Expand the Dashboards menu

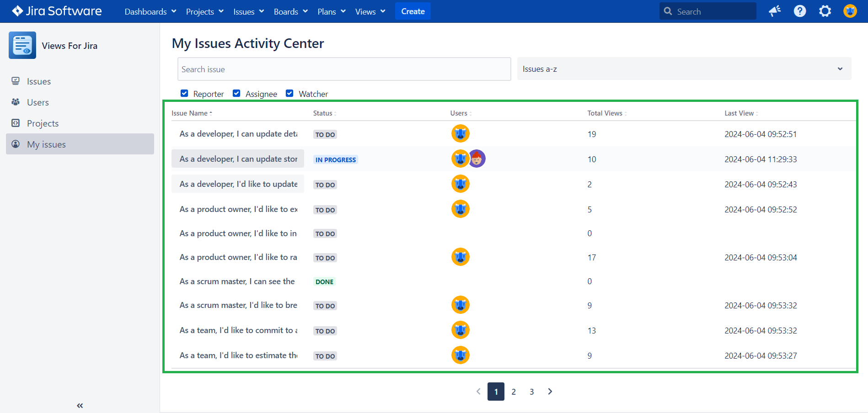pos(150,11)
